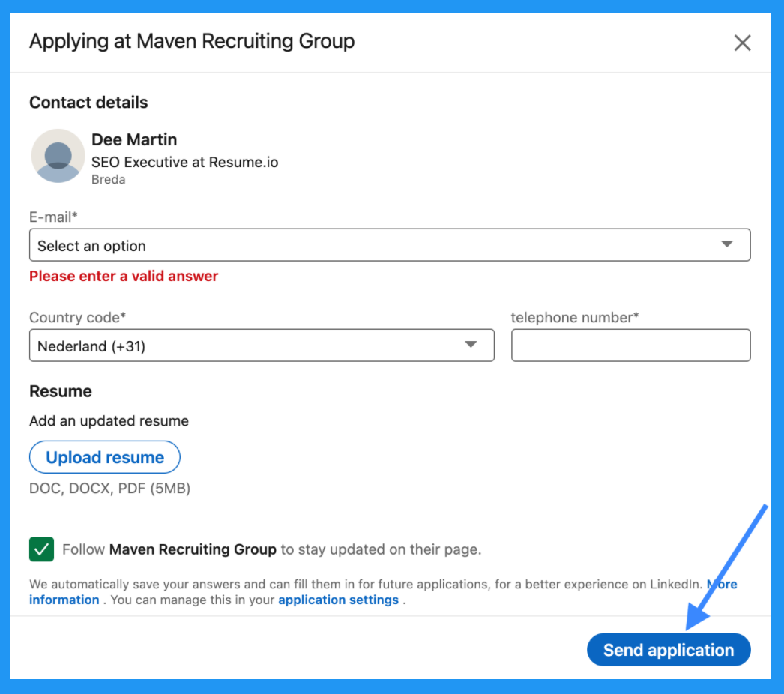
Task: Click the telephone number* field label
Action: [x=575, y=317]
